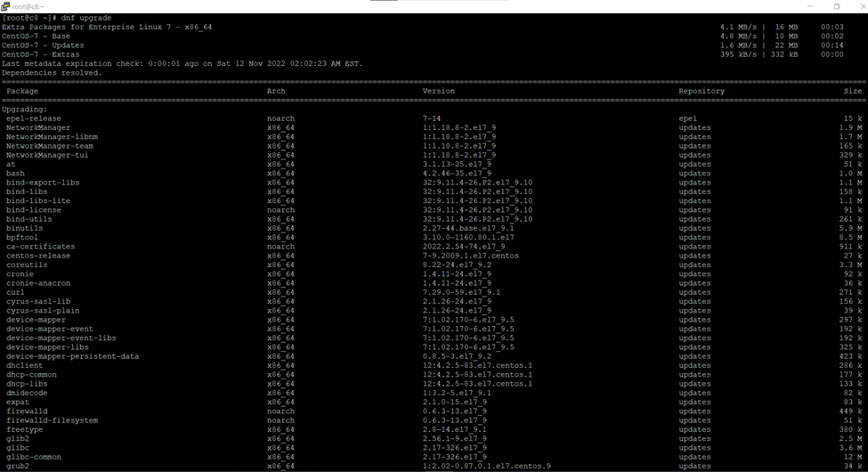868x472 pixels.
Task: Click the Repository column header
Action: 702,91
